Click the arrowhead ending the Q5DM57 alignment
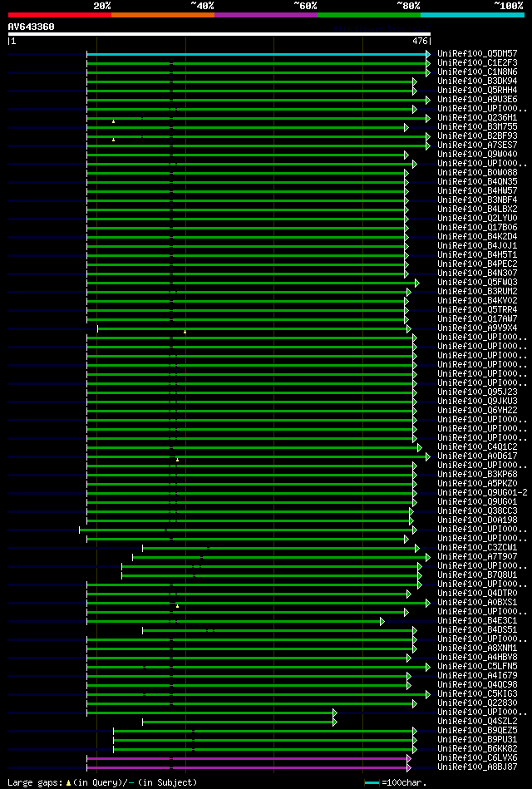 pos(428,54)
